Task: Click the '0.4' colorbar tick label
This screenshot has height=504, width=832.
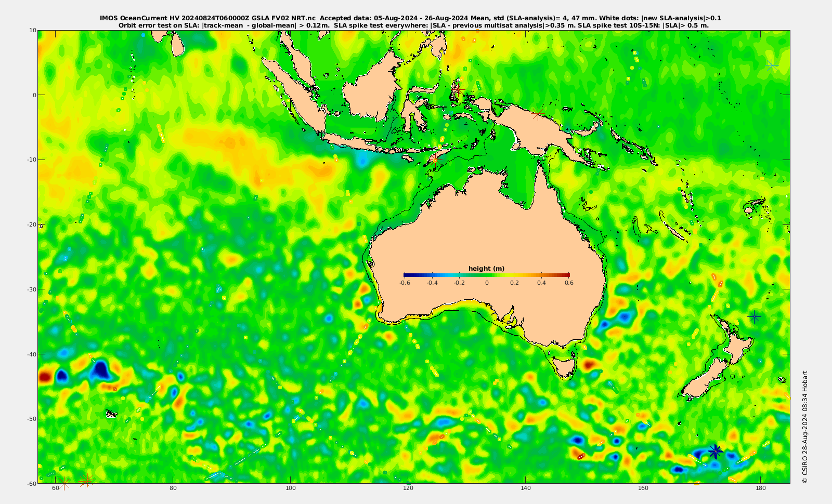Action: (542, 283)
